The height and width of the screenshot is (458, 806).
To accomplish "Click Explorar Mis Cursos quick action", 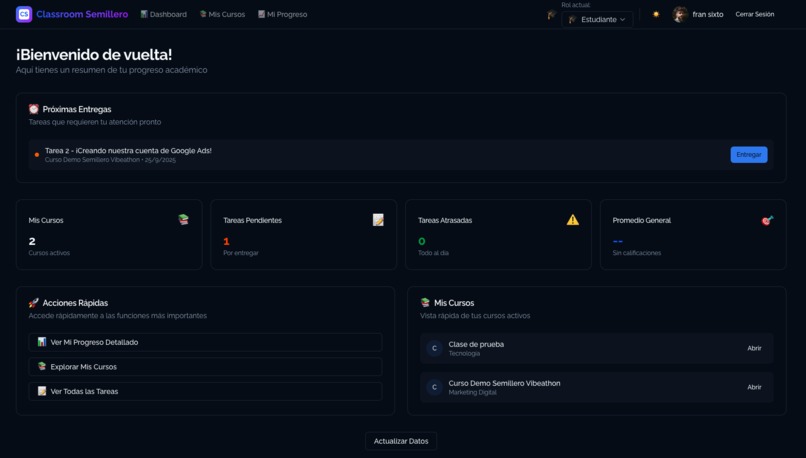I will [x=206, y=367].
